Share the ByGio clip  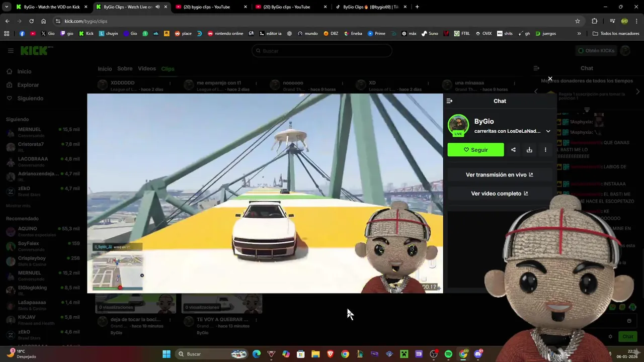point(513,150)
